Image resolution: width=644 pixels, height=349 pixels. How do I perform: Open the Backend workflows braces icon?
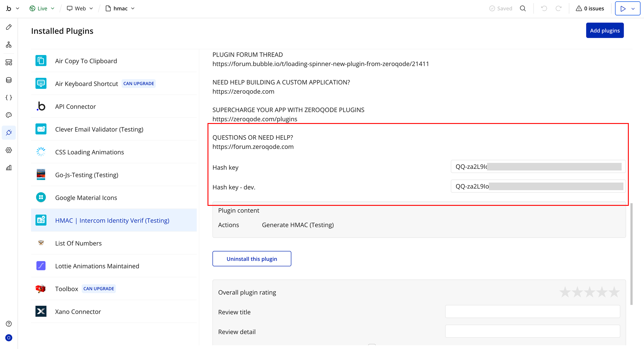coord(9,98)
